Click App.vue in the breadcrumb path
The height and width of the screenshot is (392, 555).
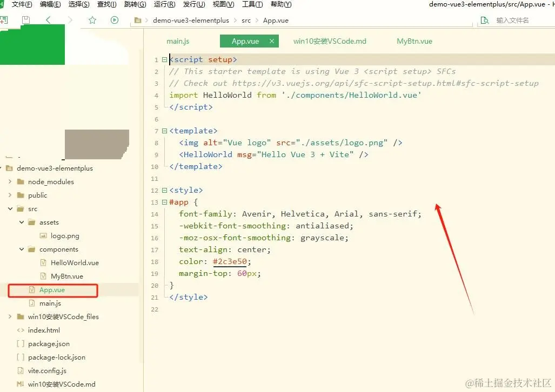coord(276,21)
